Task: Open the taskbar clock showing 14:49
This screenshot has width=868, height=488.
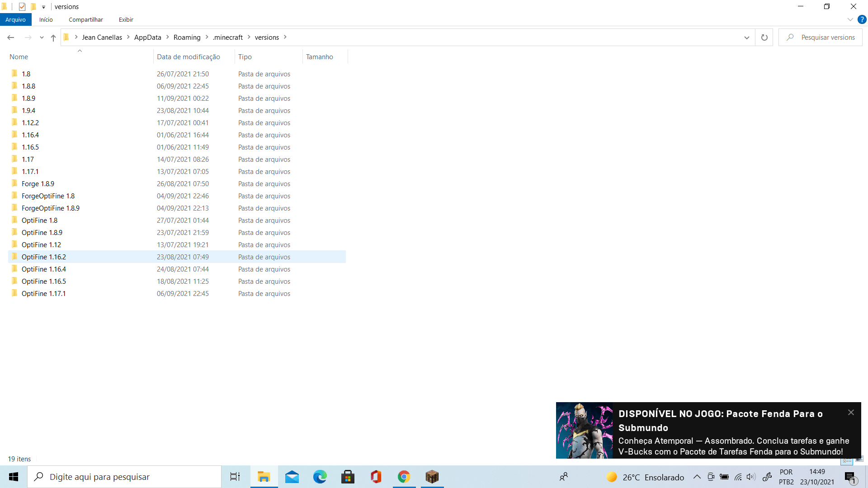Action: coord(817,477)
